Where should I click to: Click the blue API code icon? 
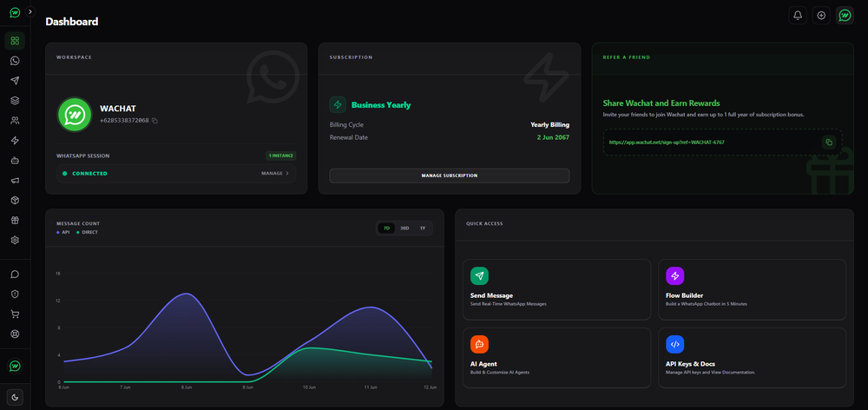(x=674, y=344)
